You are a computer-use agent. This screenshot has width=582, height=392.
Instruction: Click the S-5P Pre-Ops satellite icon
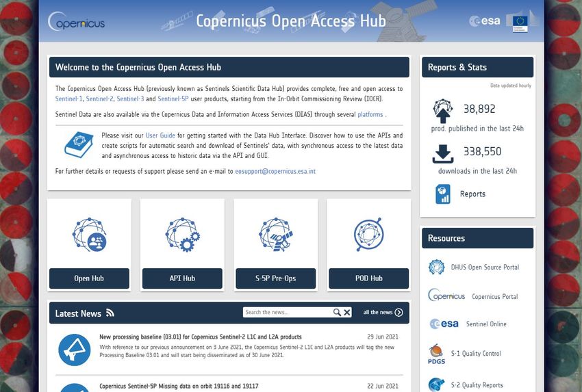(276, 235)
